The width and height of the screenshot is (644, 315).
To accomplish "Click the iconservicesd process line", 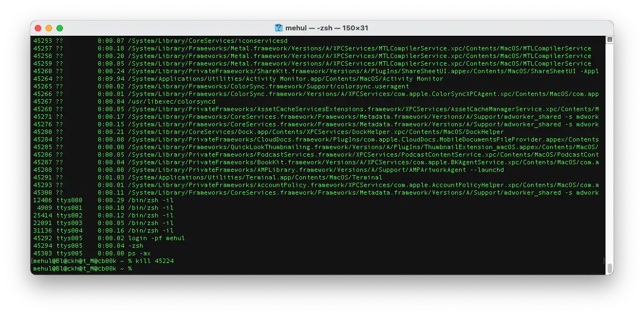I will 163,40.
